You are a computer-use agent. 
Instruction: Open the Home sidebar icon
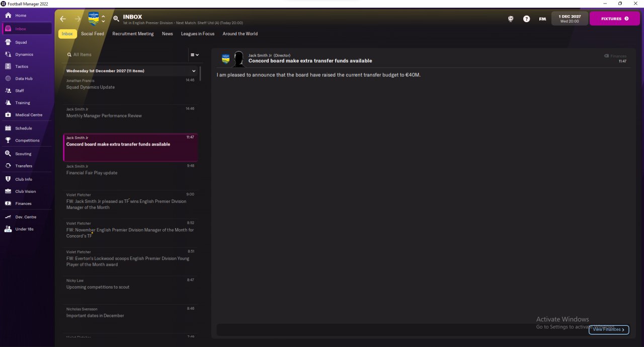8,15
